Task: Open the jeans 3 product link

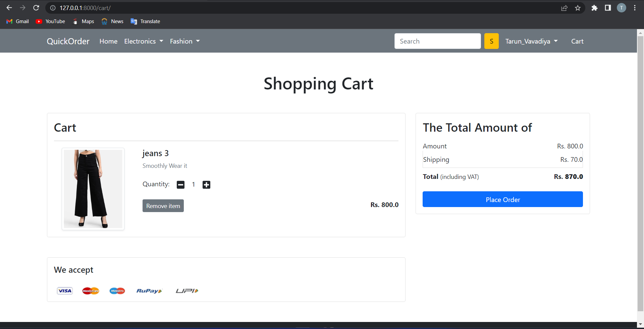Action: tap(155, 153)
